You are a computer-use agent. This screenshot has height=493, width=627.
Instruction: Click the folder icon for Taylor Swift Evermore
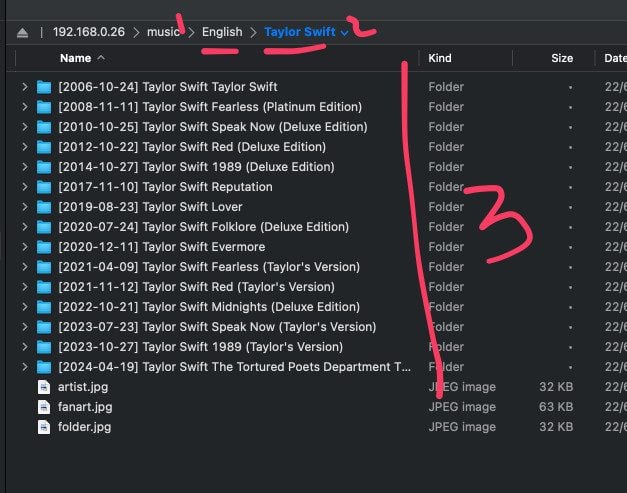click(x=43, y=247)
